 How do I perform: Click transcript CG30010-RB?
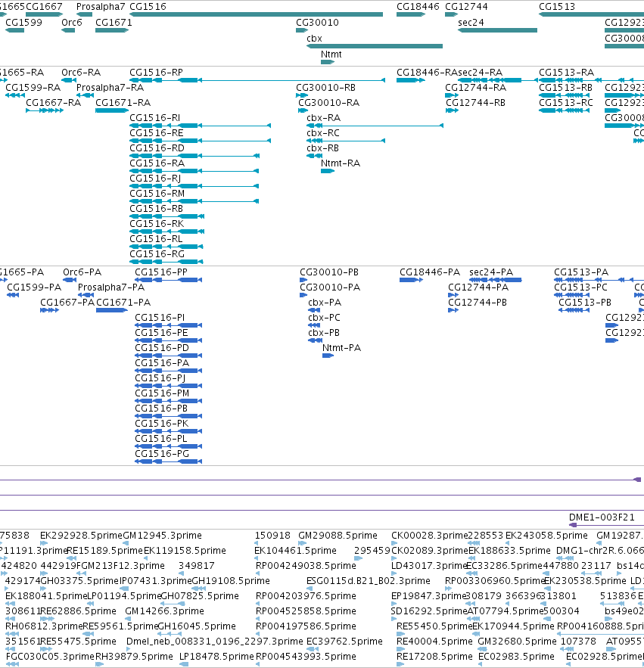tap(325, 87)
